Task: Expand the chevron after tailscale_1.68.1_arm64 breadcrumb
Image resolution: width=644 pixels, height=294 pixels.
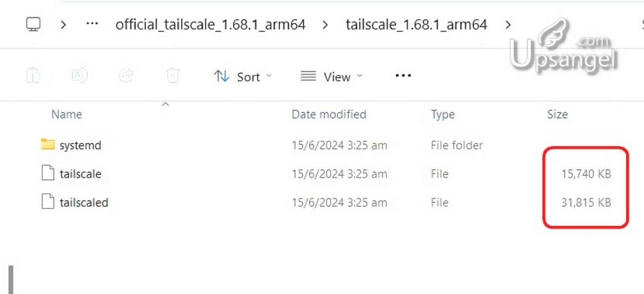Action: tap(508, 25)
